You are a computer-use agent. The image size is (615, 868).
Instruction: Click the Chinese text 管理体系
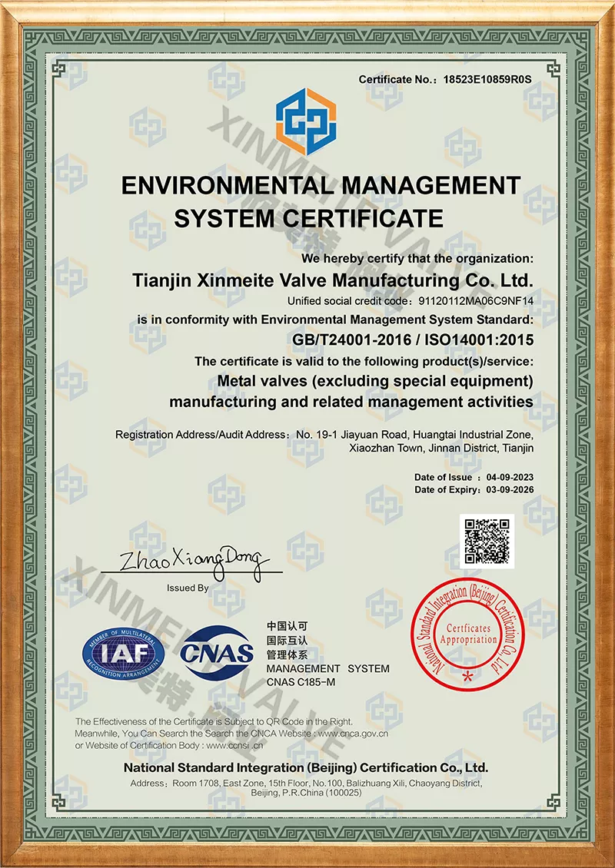pos(287,655)
